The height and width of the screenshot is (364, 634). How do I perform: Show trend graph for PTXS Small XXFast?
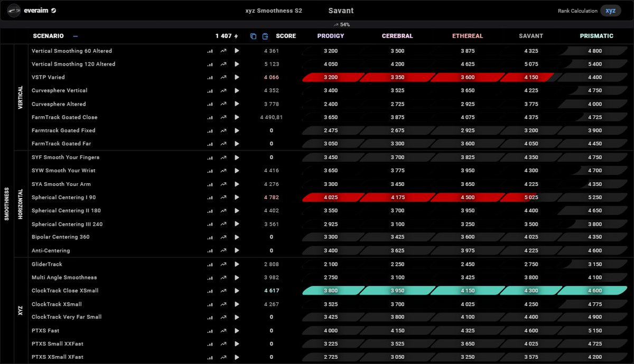click(x=223, y=344)
